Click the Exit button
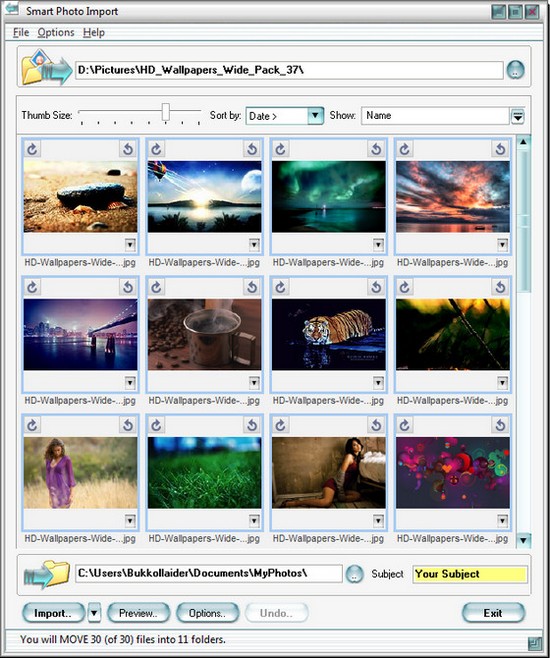550x658 pixels. [493, 613]
